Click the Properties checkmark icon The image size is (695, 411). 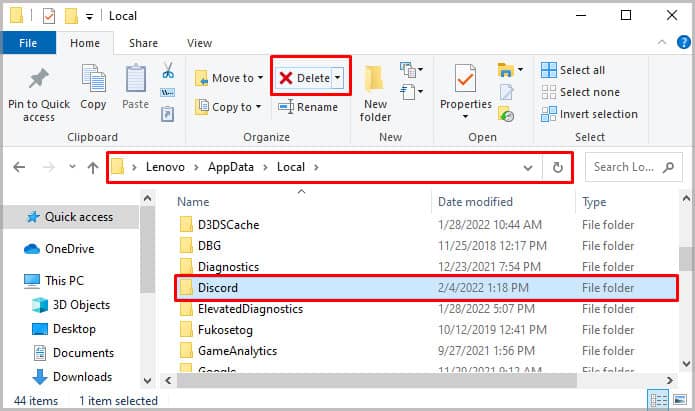click(x=465, y=79)
